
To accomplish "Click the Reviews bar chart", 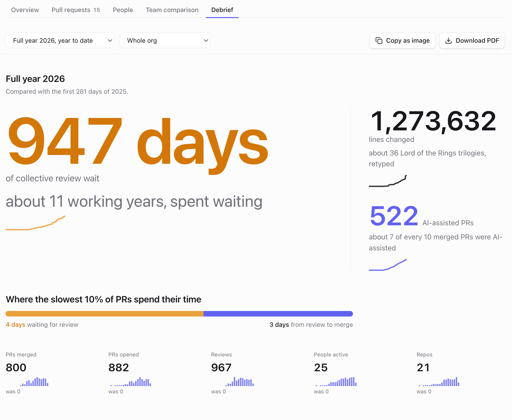I will click(x=240, y=382).
